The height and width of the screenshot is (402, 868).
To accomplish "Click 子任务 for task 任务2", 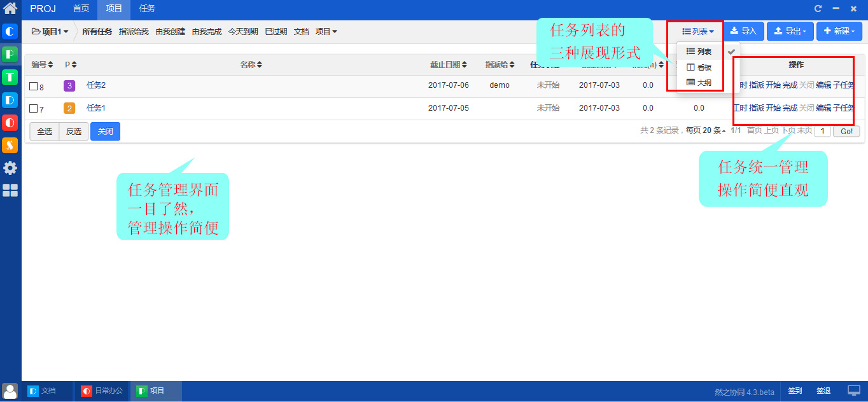I will tap(844, 85).
